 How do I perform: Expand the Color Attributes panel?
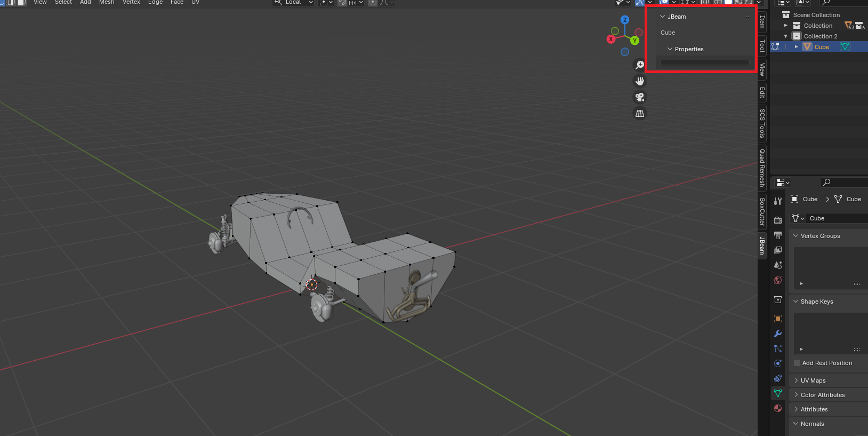822,395
